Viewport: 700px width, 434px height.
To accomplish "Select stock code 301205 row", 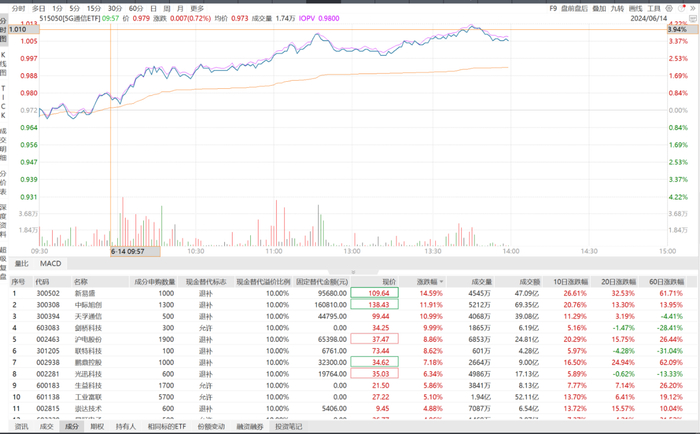I will click(x=353, y=351).
